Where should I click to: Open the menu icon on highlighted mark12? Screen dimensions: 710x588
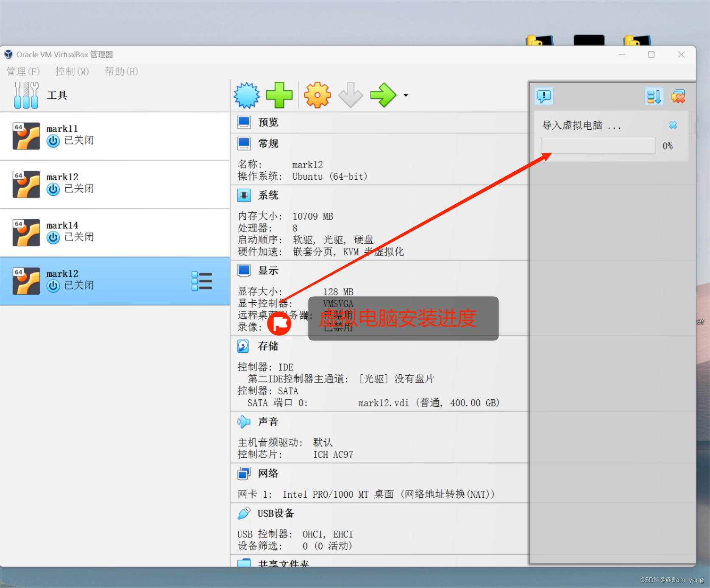pyautogui.click(x=202, y=281)
